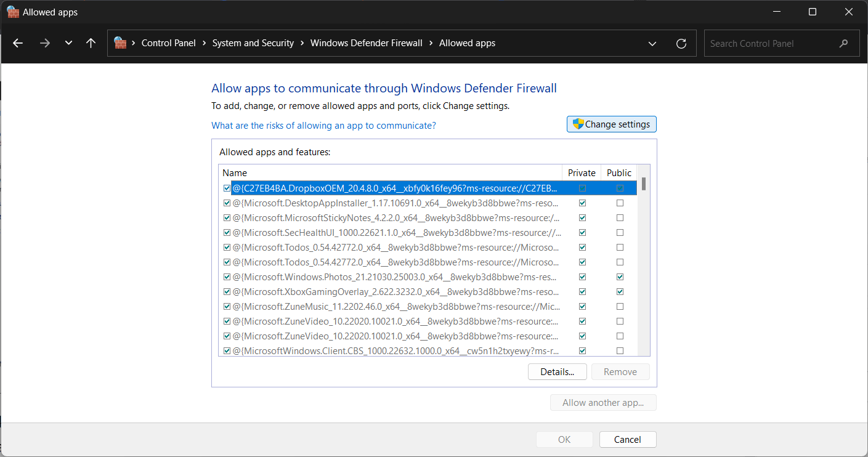Click the back navigation arrow
This screenshot has width=868, height=457.
pyautogui.click(x=18, y=43)
